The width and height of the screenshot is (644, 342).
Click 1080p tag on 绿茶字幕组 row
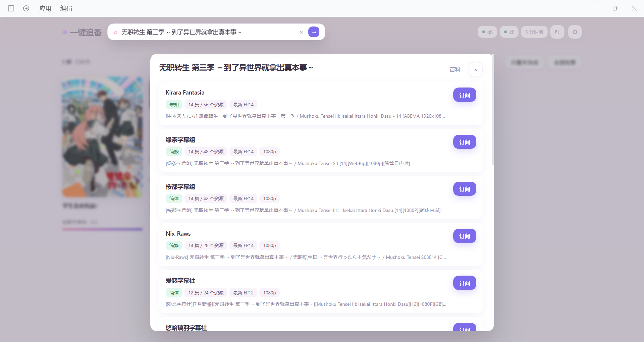tap(270, 152)
